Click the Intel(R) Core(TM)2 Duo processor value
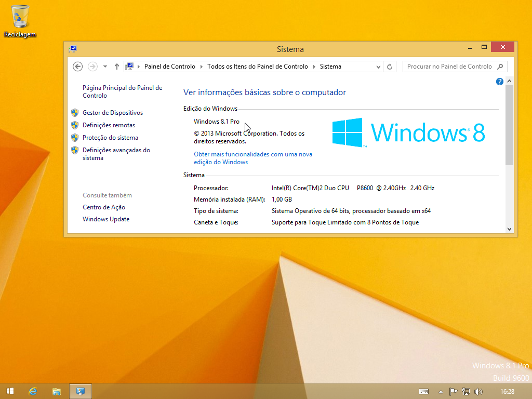Screen dimensions: 532x399 (353, 188)
